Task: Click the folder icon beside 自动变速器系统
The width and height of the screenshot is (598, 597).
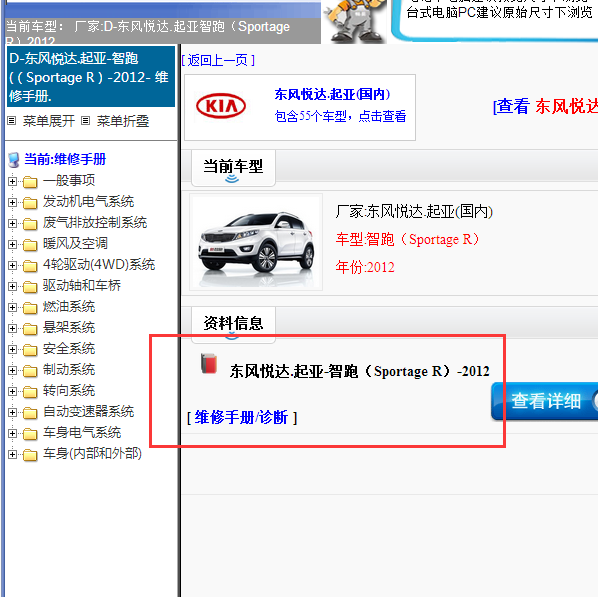Action: [30, 413]
